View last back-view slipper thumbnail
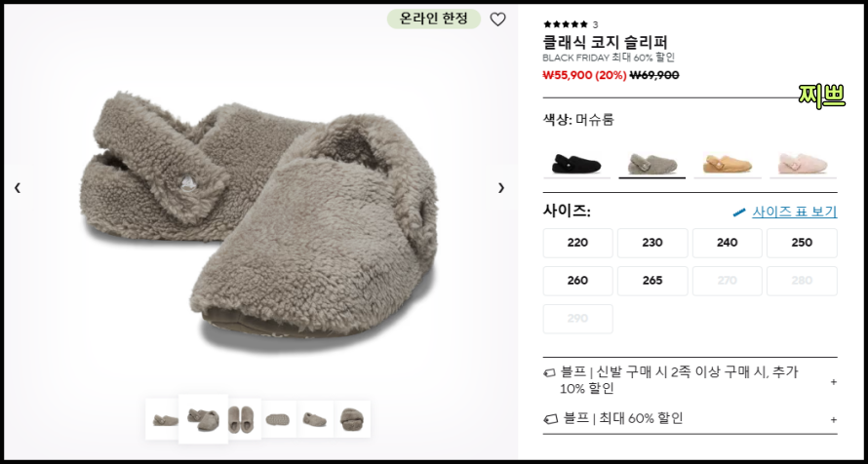868x464 pixels. point(351,420)
